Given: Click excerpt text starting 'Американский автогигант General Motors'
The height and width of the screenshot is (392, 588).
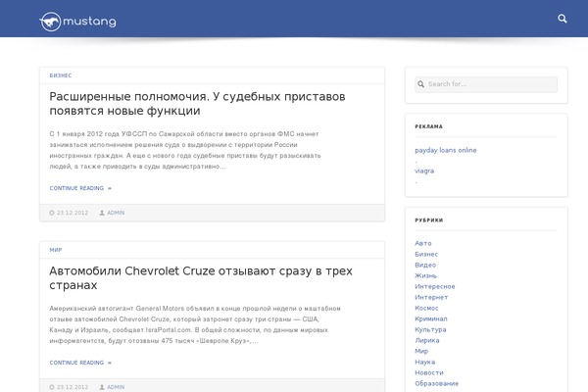Looking at the screenshot, I should [x=195, y=324].
